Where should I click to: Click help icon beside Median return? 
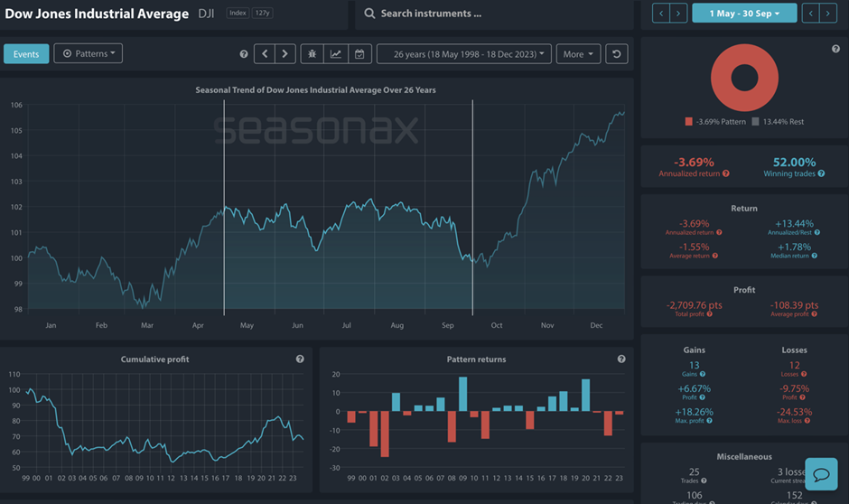click(x=815, y=256)
